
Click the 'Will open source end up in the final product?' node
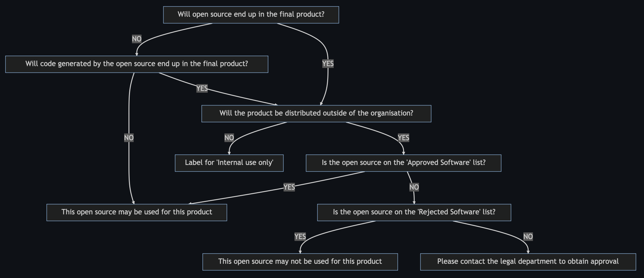[x=251, y=15]
